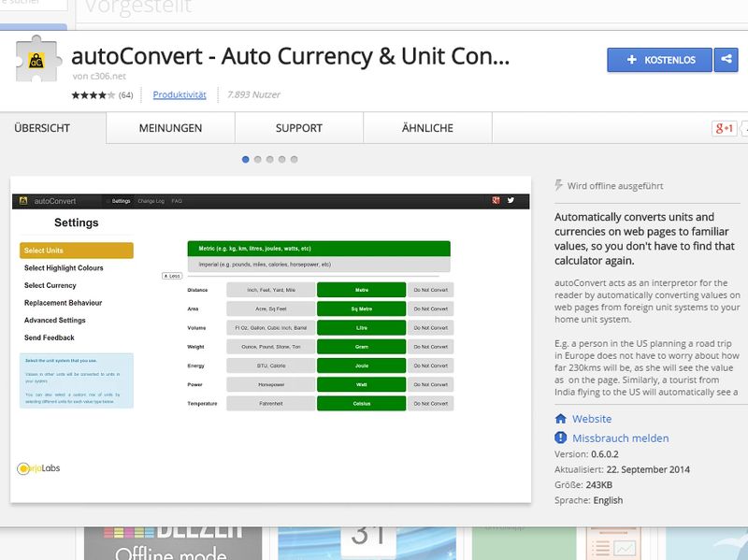This screenshot has width=748, height=560.
Task: Open the extension's Website link
Action: (x=592, y=419)
